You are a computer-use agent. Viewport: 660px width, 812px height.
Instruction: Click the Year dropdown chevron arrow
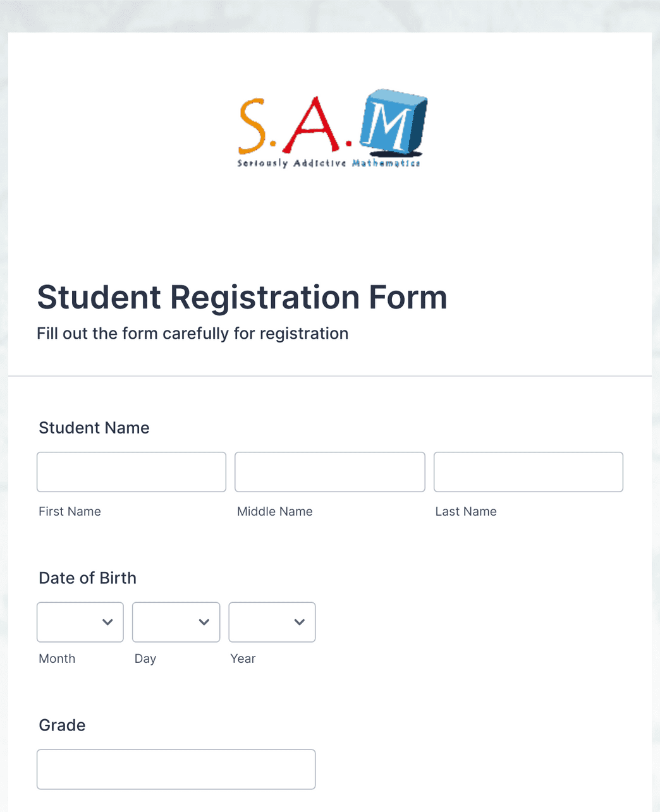pos(300,622)
